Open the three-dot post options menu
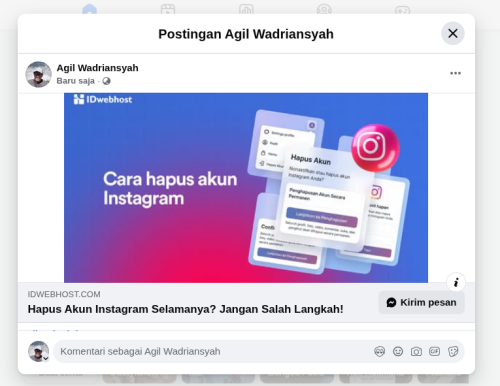 point(455,73)
